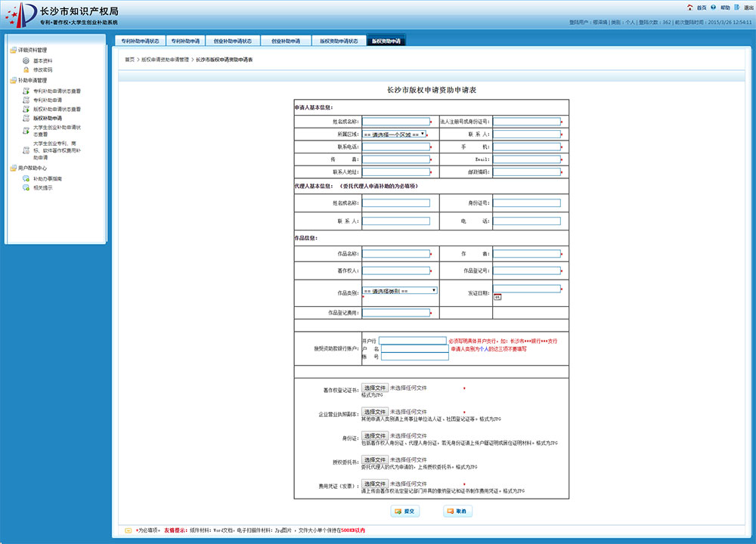This screenshot has height=544, width=756.
Task: Click the 开户行 bank name field
Action: [413, 341]
